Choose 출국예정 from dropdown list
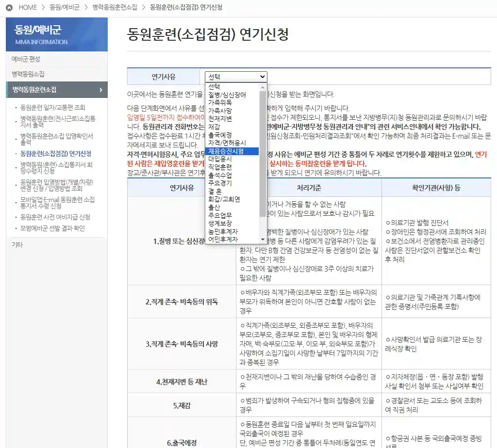 click(x=232, y=135)
